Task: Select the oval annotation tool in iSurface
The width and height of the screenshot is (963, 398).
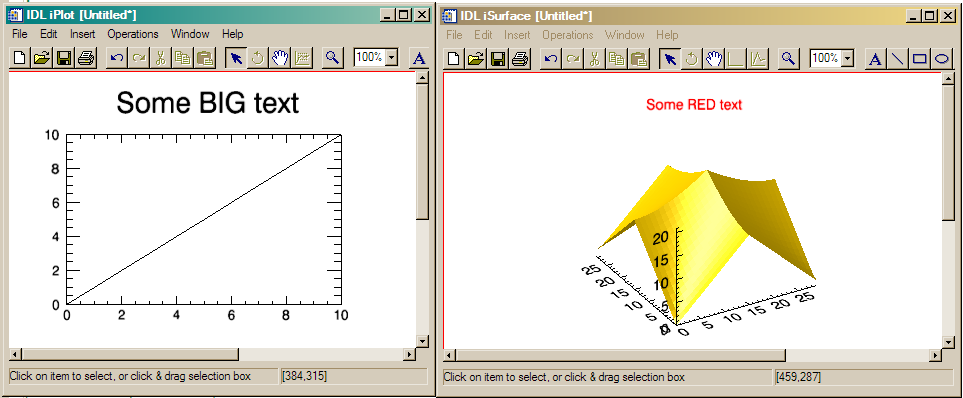Action: coord(942,59)
